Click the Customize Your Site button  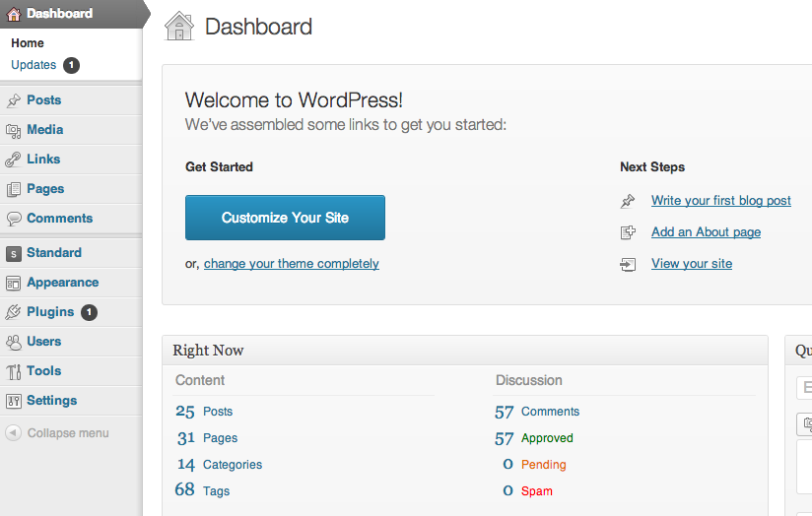285,218
